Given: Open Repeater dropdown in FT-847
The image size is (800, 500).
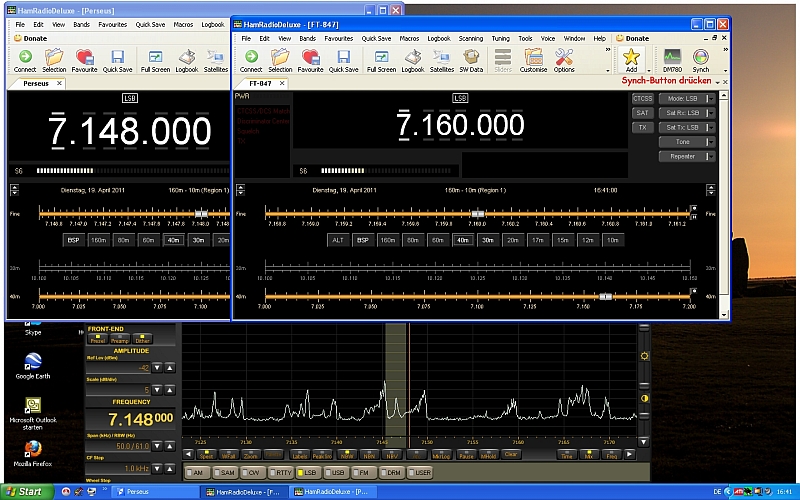Looking at the screenshot, I should [x=687, y=156].
